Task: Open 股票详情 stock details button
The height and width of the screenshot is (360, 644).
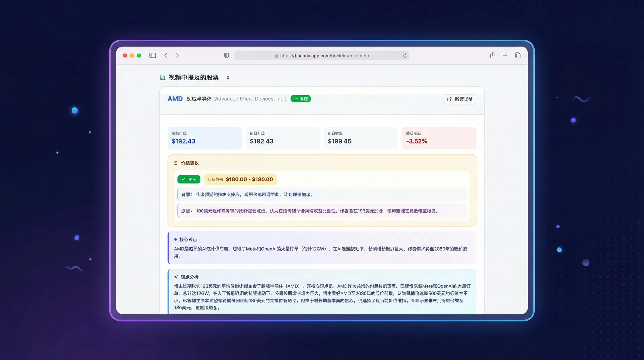Action: (460, 99)
